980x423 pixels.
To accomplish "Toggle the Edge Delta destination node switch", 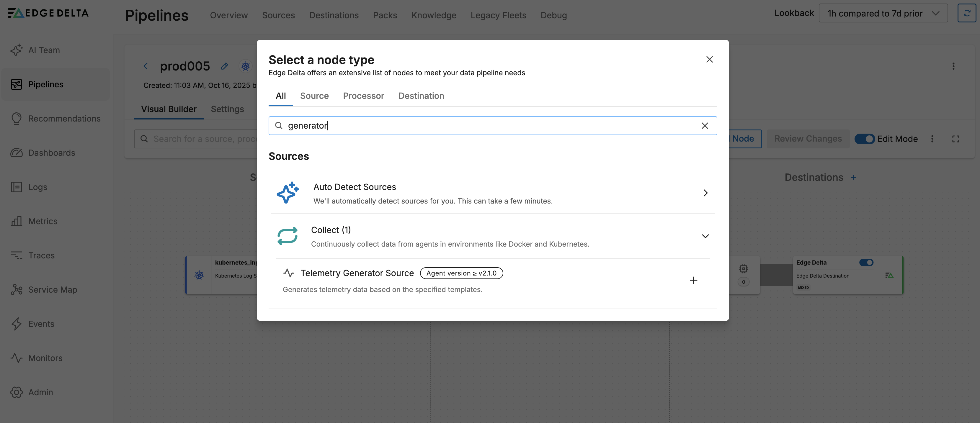I will click(x=866, y=263).
